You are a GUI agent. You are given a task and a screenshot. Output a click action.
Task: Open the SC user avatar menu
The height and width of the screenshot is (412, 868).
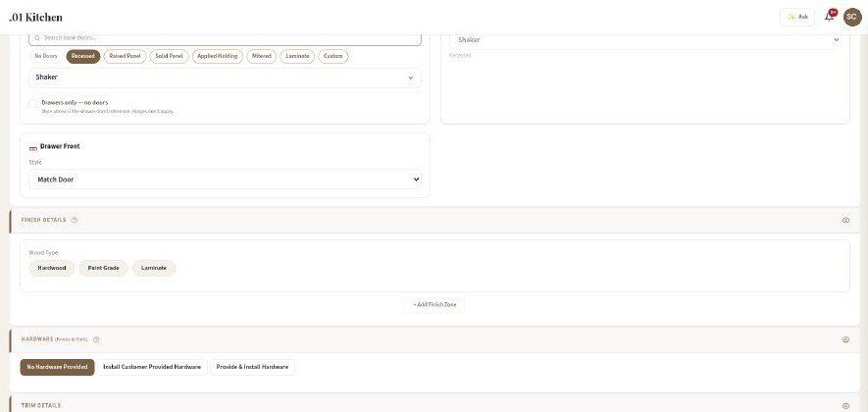(x=852, y=18)
